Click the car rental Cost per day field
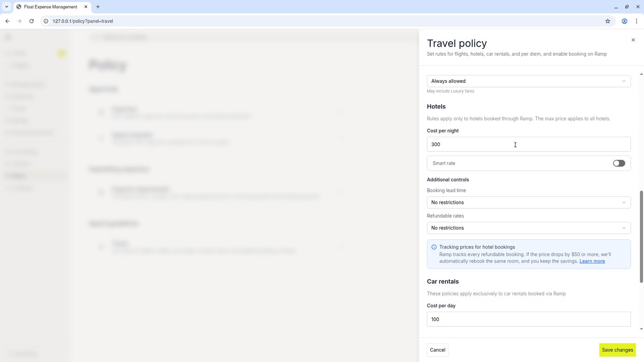644x362 pixels. coord(528,319)
